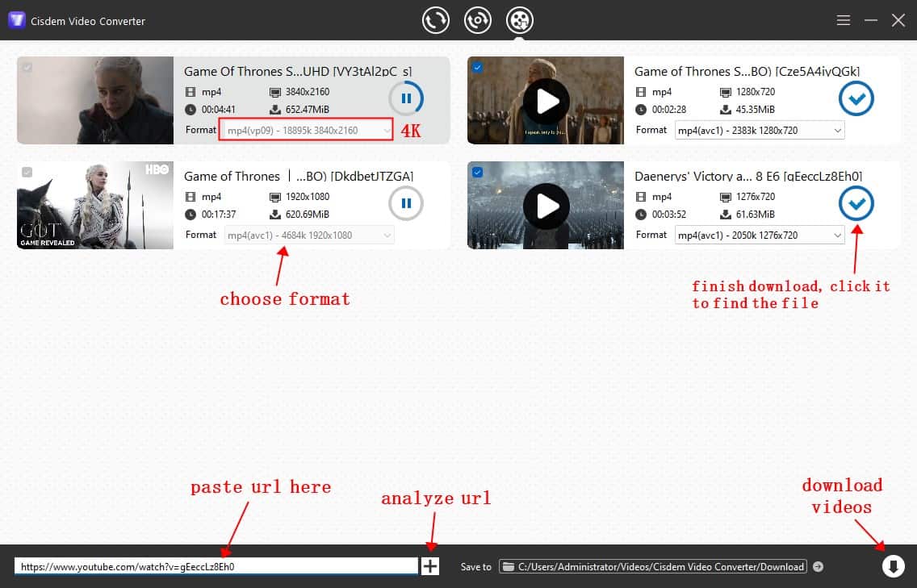Click the plus button to analyze URL
Screen dimensions: 917x588
click(429, 565)
